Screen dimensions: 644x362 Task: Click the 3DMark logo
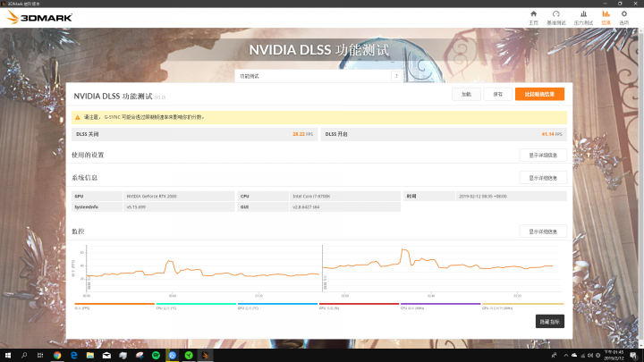pyautogui.click(x=40, y=17)
